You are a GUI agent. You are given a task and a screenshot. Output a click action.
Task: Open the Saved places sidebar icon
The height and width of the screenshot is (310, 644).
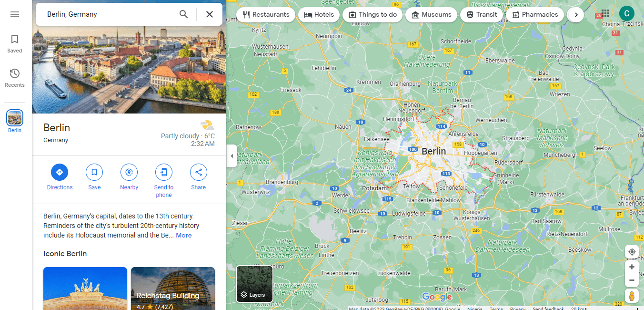tap(14, 43)
